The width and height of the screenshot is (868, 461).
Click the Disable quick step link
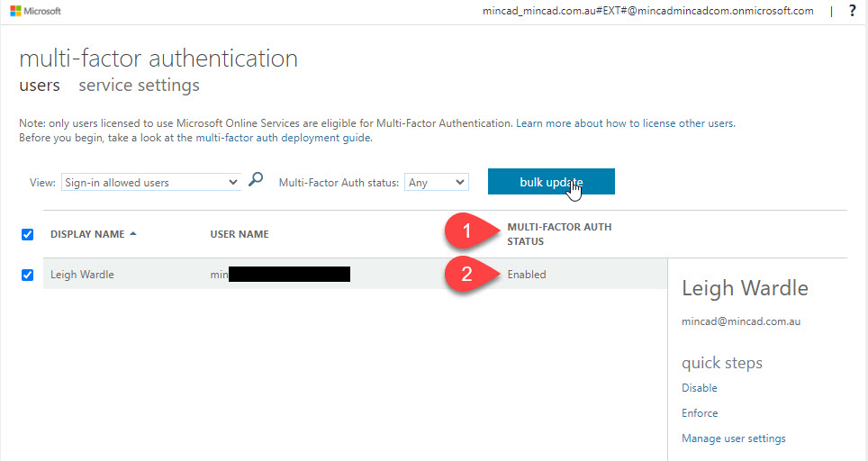(x=699, y=388)
